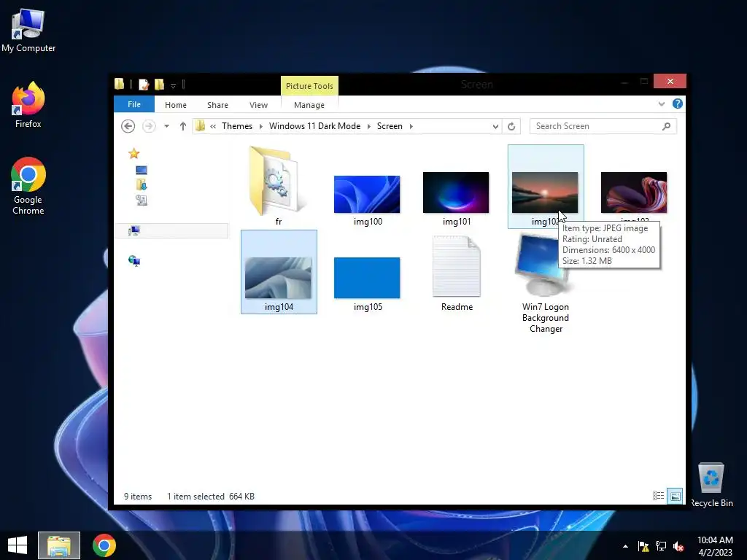Open the Firefox desktop shortcut
The width and height of the screenshot is (747, 560).
pyautogui.click(x=28, y=105)
